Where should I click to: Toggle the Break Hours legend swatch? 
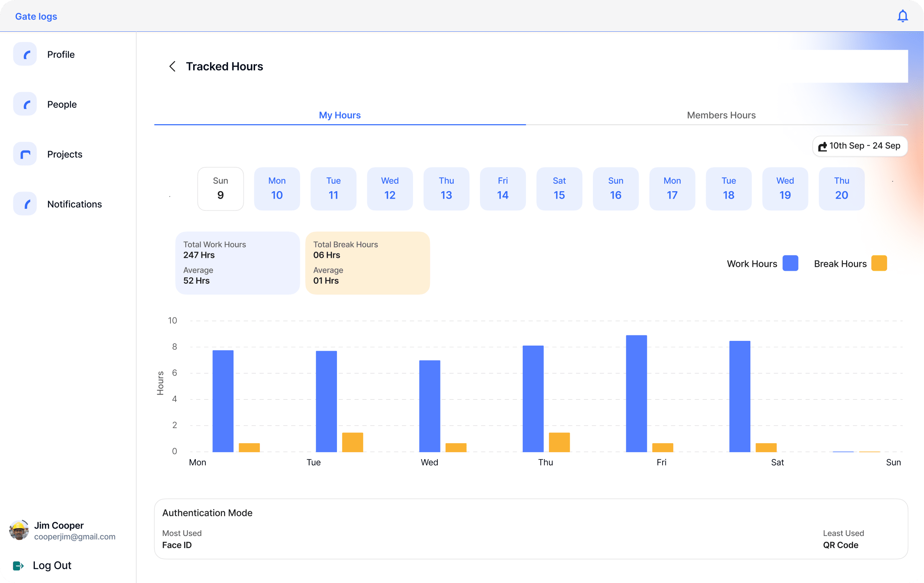pos(879,263)
